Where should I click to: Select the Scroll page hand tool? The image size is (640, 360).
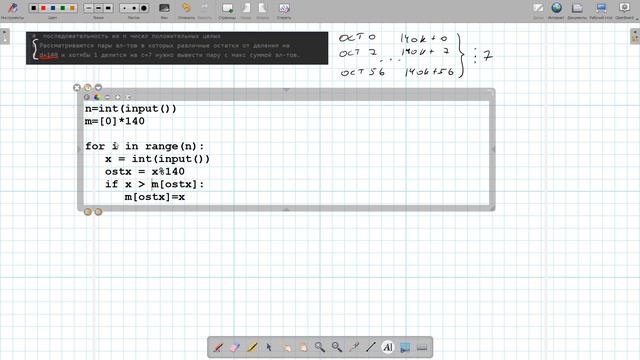[303, 347]
